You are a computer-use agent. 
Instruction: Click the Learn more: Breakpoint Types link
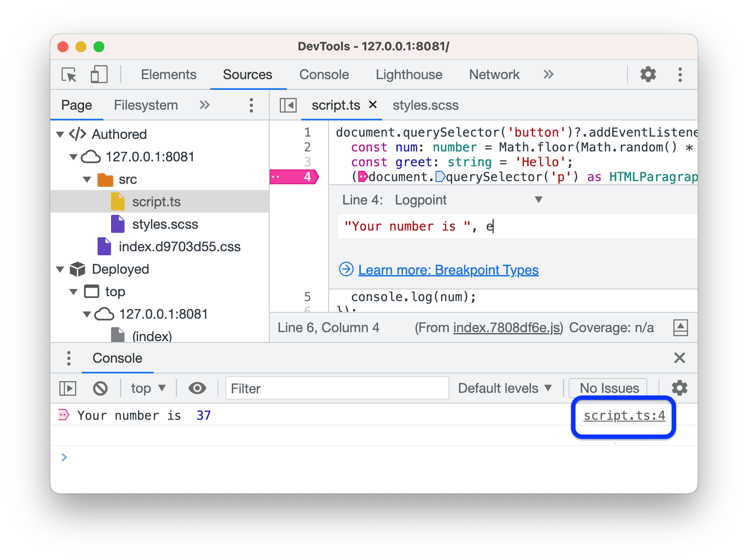point(448,270)
